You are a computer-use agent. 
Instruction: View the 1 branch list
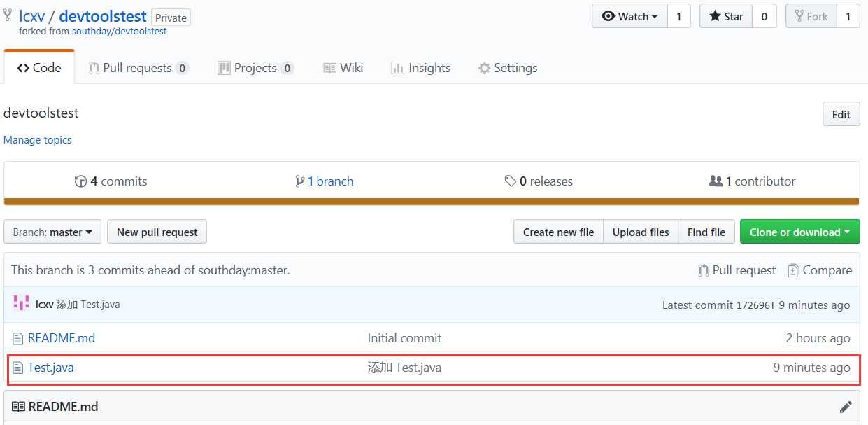(325, 181)
